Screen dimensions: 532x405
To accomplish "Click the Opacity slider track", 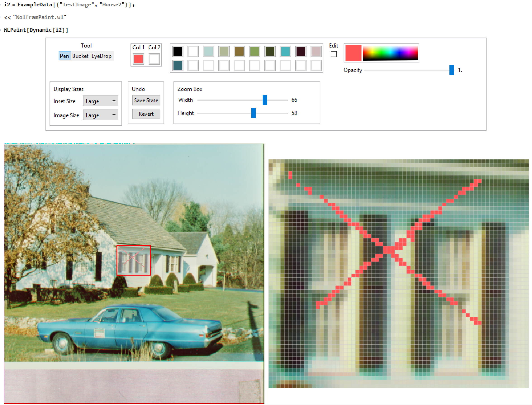I will click(x=407, y=70).
